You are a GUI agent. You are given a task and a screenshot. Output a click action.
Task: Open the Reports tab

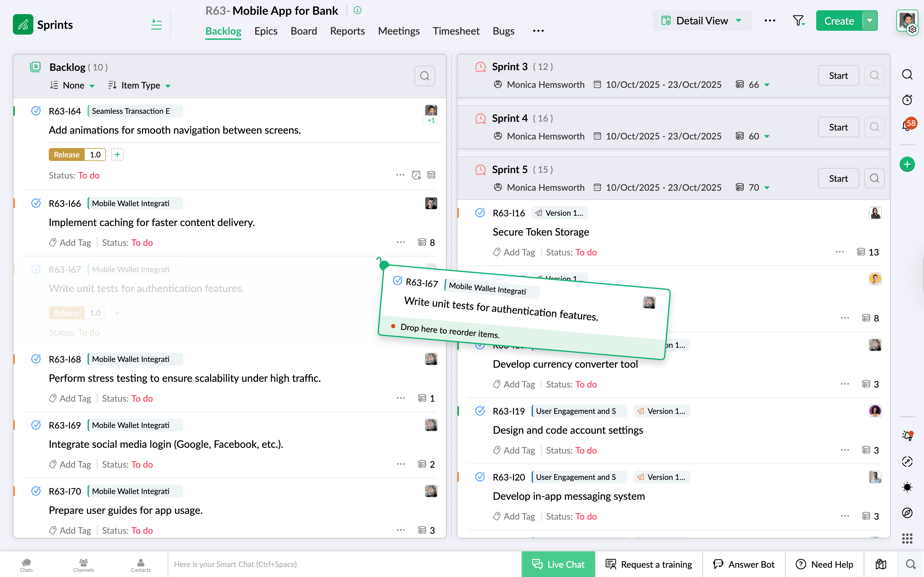click(x=347, y=31)
